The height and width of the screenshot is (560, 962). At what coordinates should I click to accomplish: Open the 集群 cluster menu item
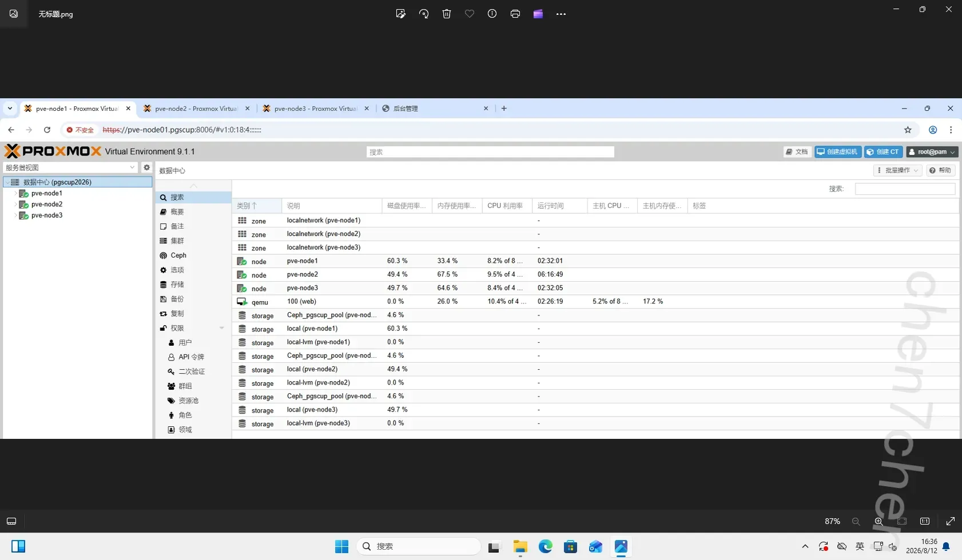[x=193, y=241]
